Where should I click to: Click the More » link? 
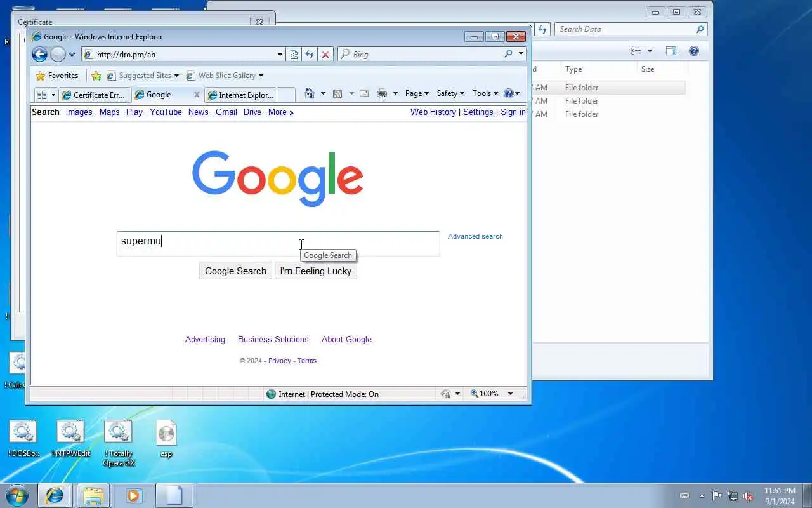(x=281, y=112)
